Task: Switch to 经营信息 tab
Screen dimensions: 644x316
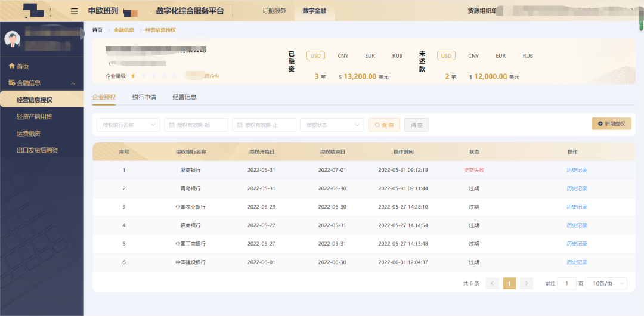Action: point(184,97)
